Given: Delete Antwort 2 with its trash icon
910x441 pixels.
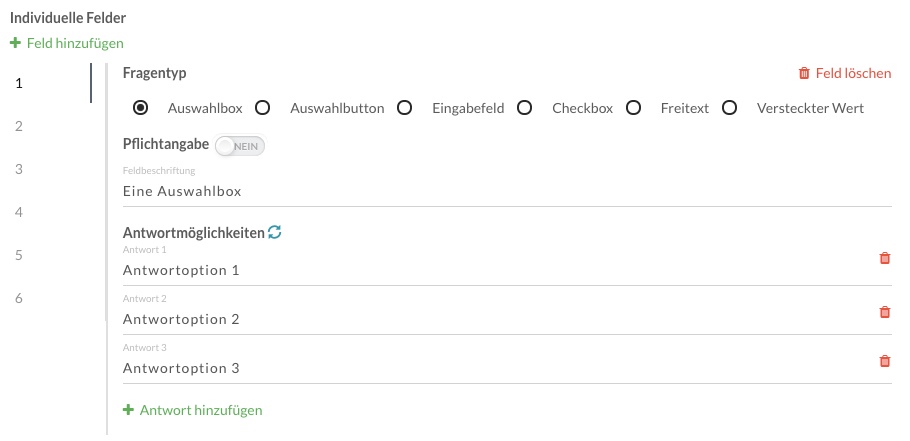Looking at the screenshot, I should click(884, 312).
